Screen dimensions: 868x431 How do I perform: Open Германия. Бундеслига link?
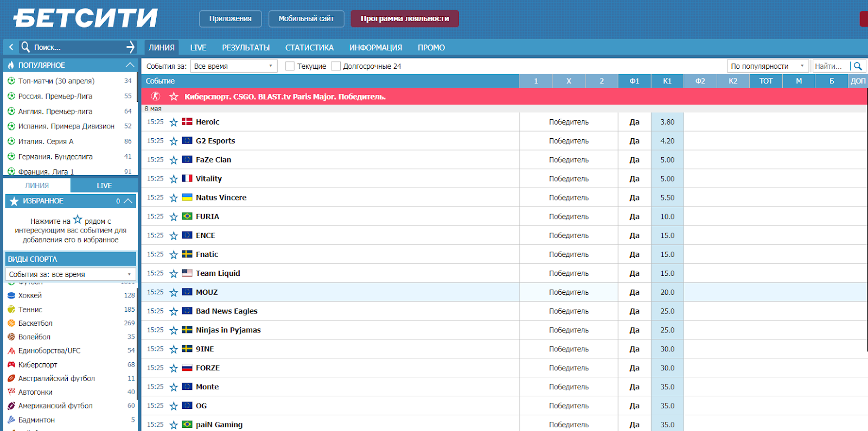[55, 157]
